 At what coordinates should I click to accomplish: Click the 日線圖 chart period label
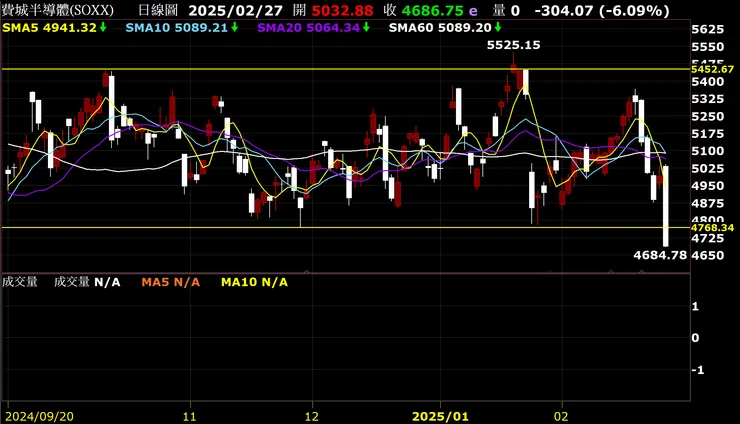(x=158, y=10)
